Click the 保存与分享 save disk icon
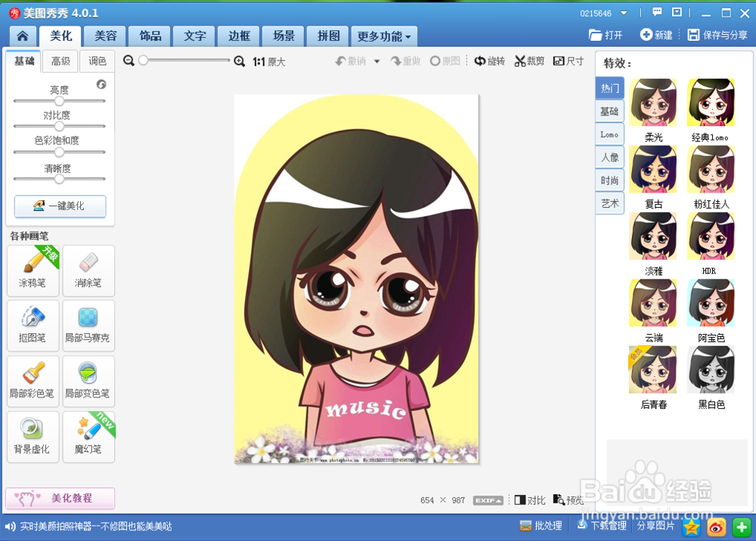The image size is (756, 541). pyautogui.click(x=717, y=35)
